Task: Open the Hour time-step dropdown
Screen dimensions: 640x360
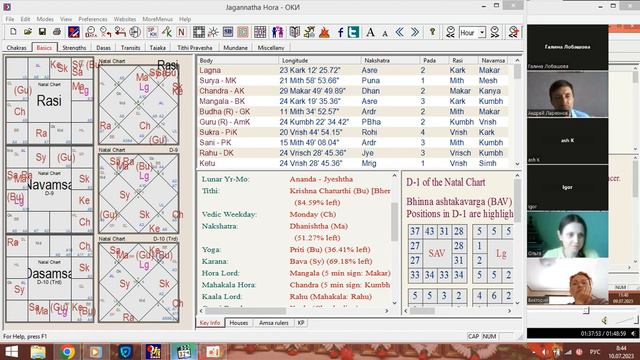Action: (482, 32)
